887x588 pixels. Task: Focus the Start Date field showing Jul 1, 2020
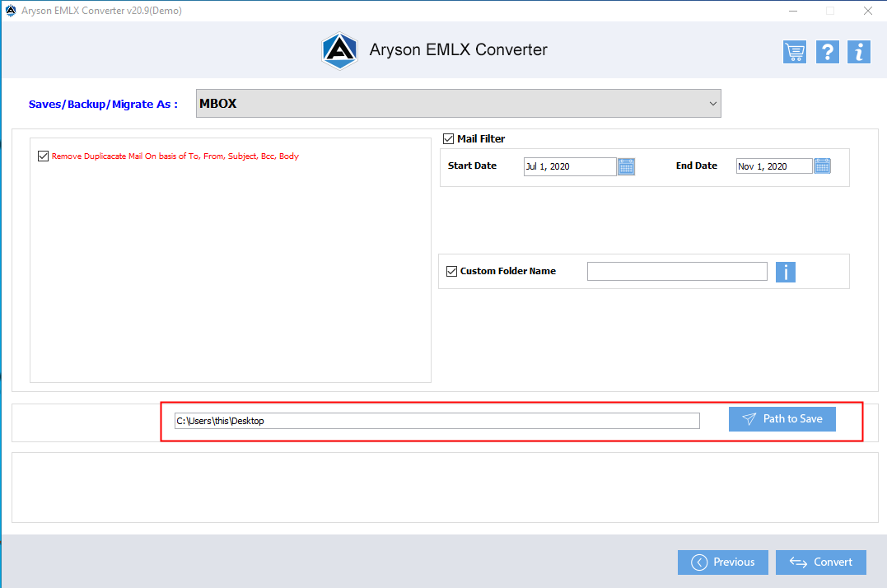[570, 167]
